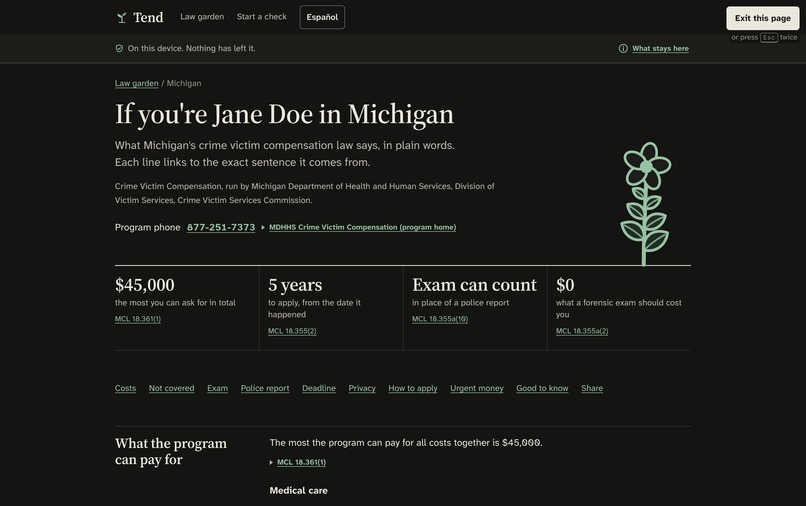Jump to the Costs section
Viewport: 806px width, 506px height.
[x=125, y=388]
